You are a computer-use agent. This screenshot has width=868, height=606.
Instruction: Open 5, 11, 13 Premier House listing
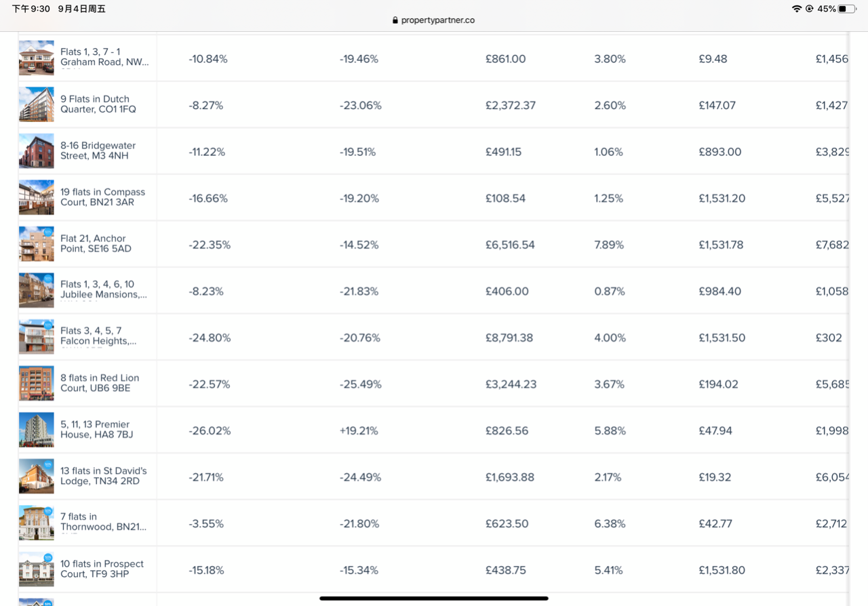point(97,429)
